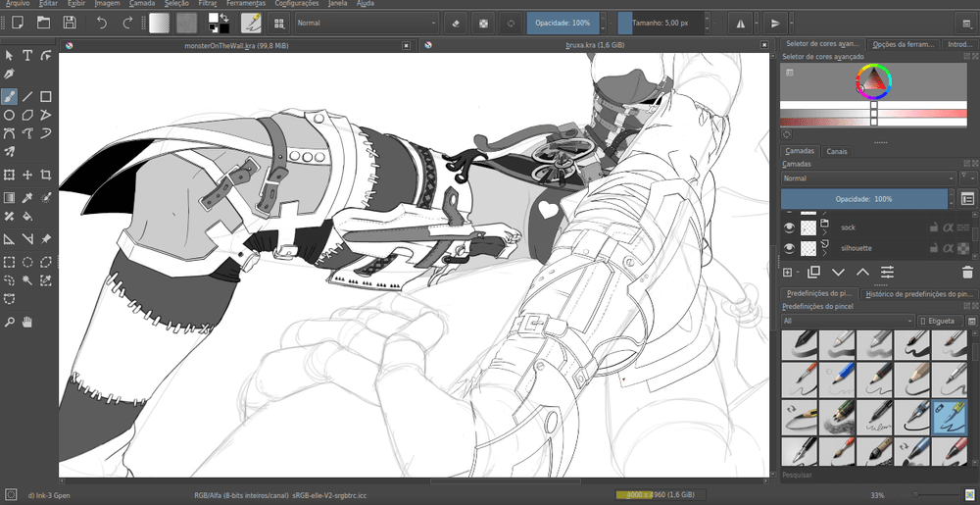Expand the layer blending mode dropdown

point(868,178)
